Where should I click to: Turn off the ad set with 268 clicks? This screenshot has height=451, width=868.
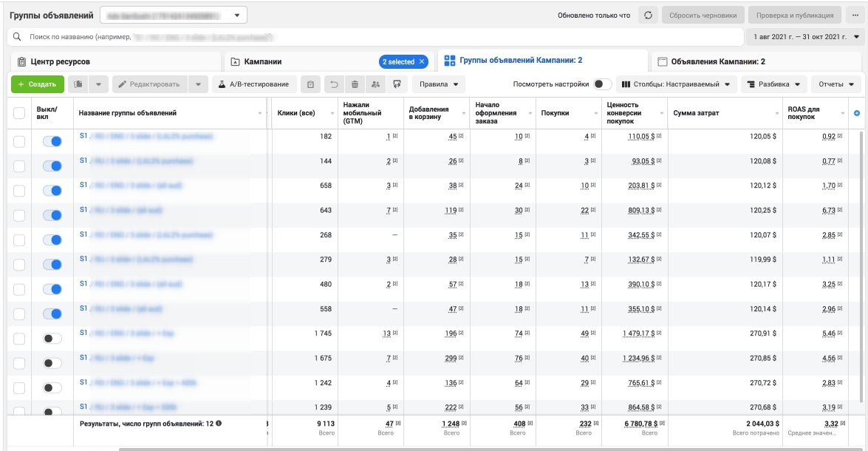pyautogui.click(x=52, y=240)
